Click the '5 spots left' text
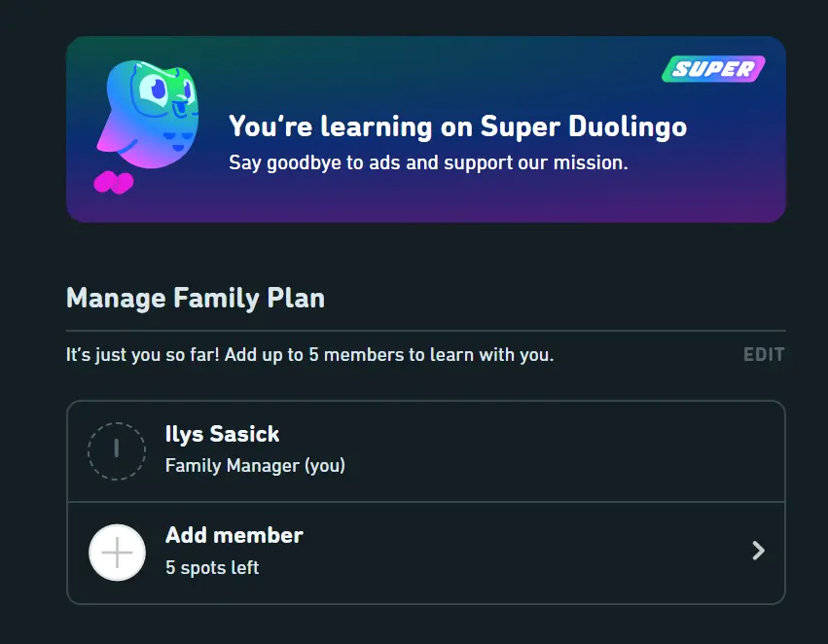This screenshot has width=828, height=644. point(212,567)
